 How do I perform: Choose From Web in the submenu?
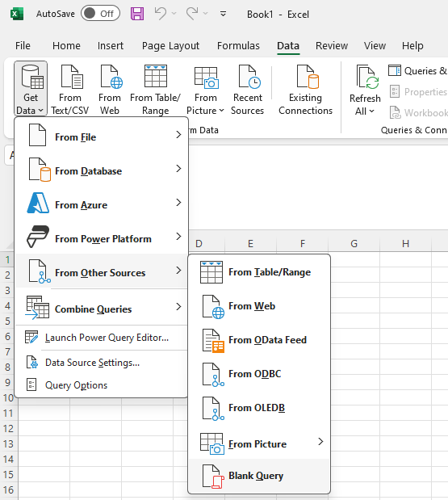(x=259, y=306)
